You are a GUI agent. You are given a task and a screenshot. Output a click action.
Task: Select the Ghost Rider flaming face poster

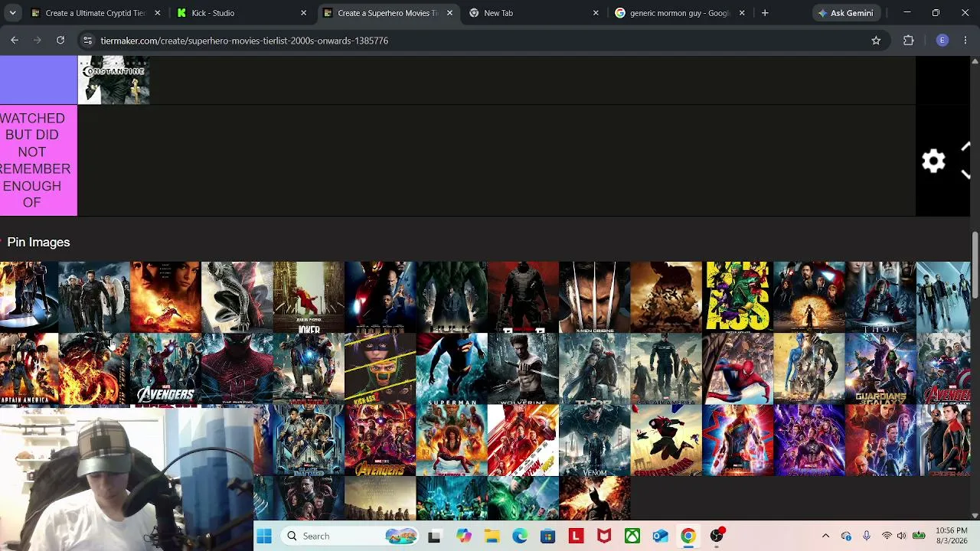pyautogui.click(x=94, y=369)
